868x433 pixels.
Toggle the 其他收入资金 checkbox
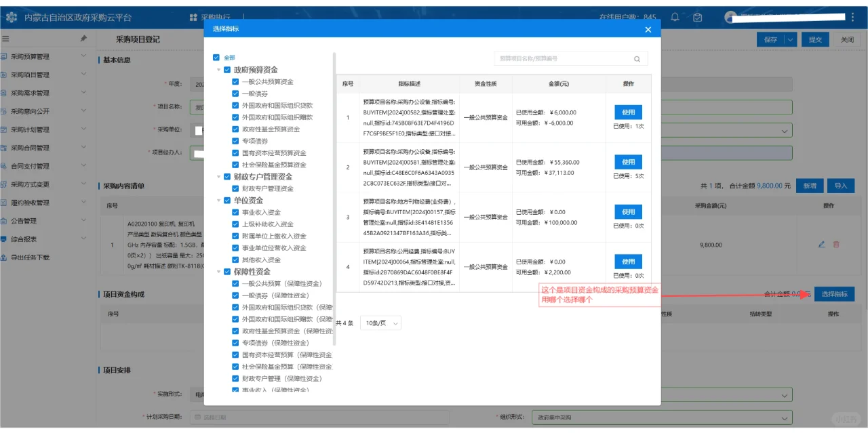pyautogui.click(x=235, y=260)
